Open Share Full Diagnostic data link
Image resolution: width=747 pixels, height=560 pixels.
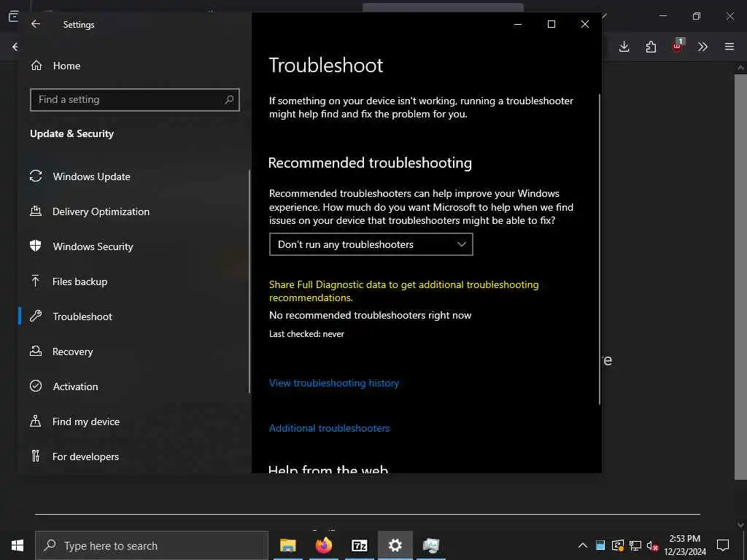coord(403,291)
